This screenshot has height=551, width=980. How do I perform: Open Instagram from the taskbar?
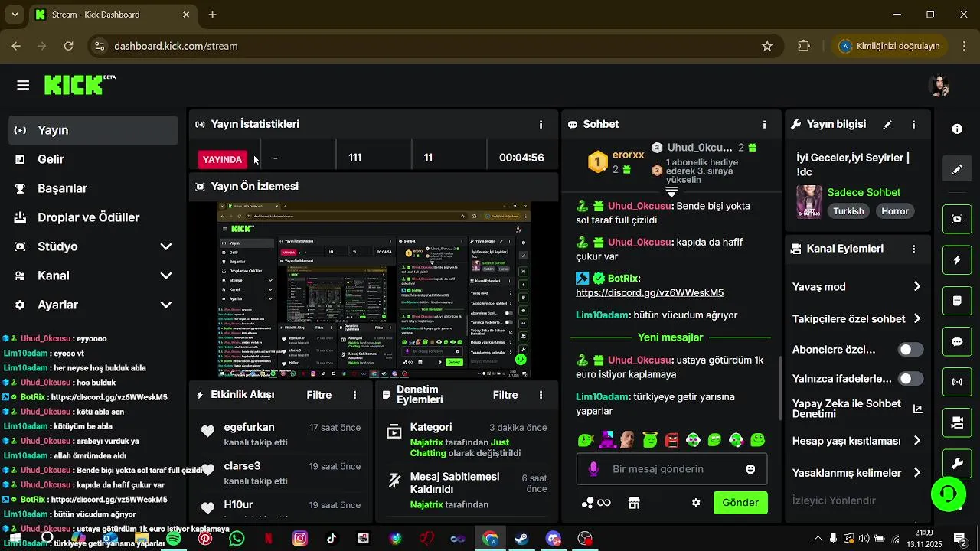coord(300,539)
